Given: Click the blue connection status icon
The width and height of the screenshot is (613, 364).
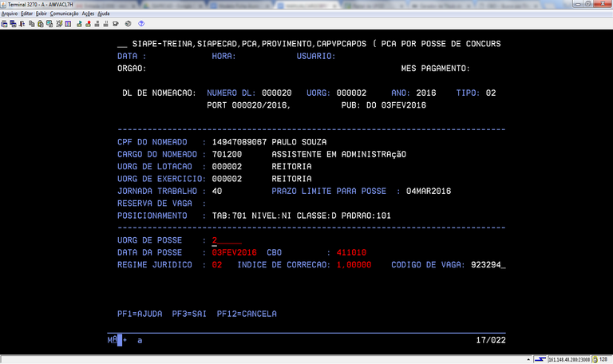Looking at the screenshot, I should [x=540, y=359].
